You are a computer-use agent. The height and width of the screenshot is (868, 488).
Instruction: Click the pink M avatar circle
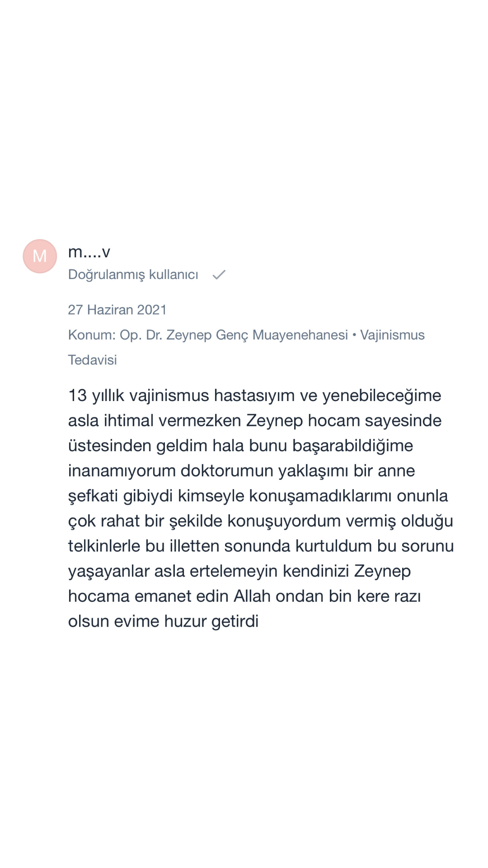[x=40, y=256]
